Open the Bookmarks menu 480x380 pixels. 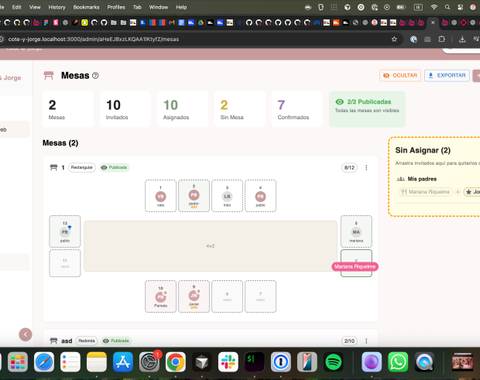[86, 7]
